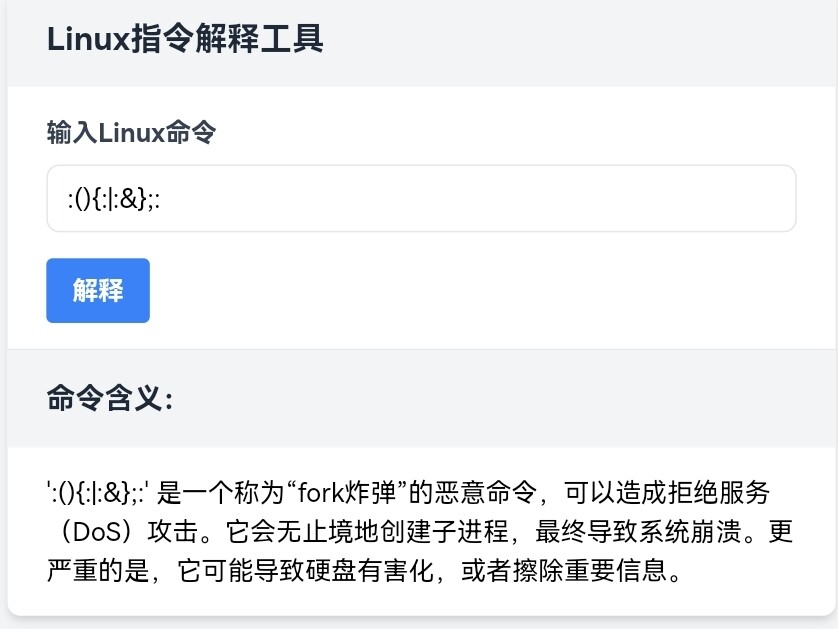838x629 pixels.
Task: Click the 解释 button
Action: [98, 291]
